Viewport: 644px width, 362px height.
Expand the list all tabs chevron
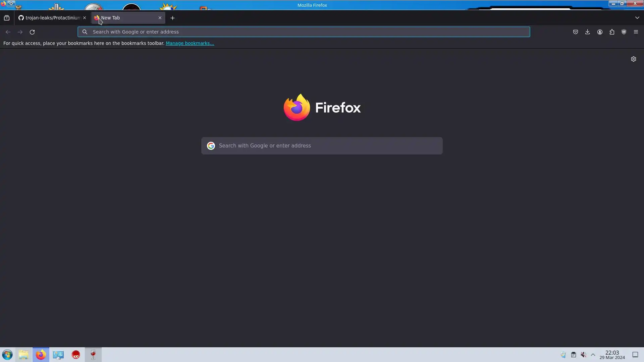(x=637, y=18)
